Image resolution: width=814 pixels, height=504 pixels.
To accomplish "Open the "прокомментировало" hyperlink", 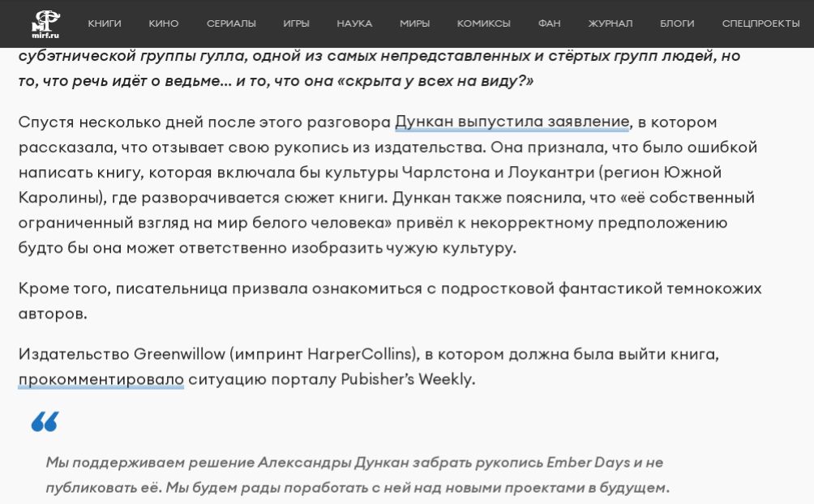I will [x=101, y=379].
